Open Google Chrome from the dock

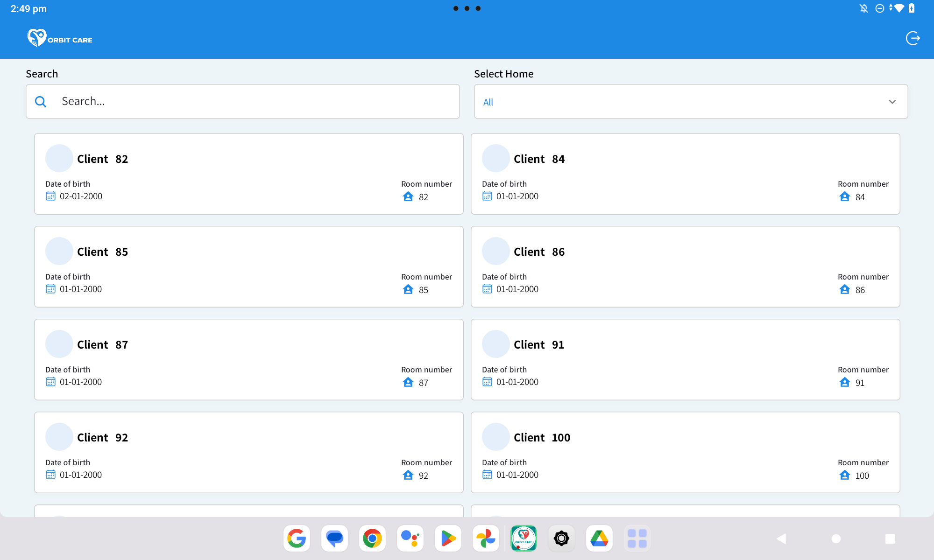[x=372, y=539]
